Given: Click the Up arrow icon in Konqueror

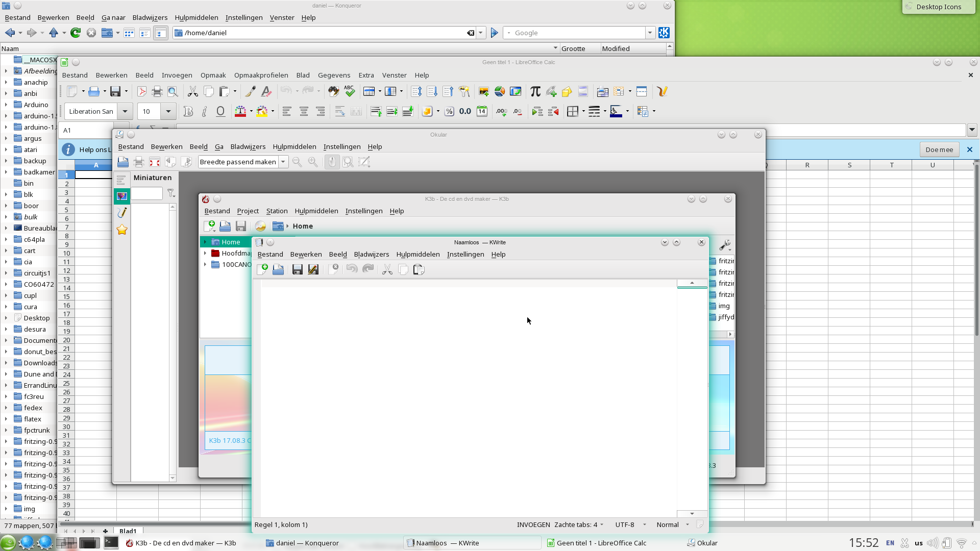Looking at the screenshot, I should point(54,33).
